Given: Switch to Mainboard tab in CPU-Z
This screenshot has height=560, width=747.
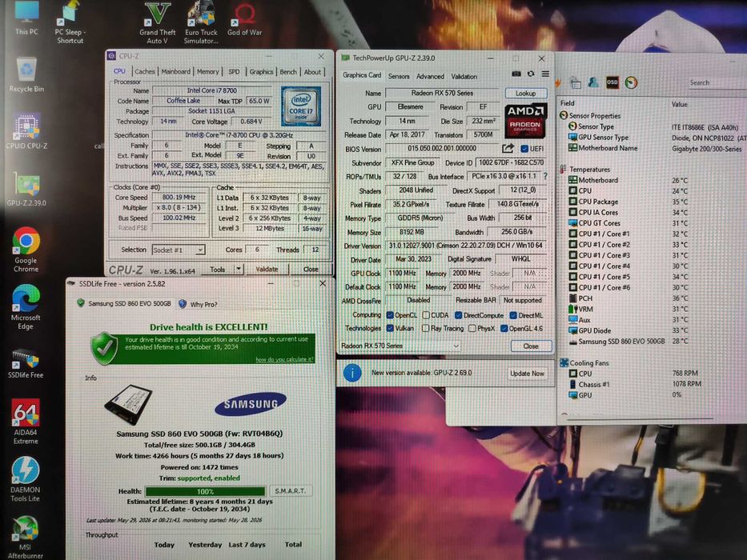Looking at the screenshot, I should point(175,71).
